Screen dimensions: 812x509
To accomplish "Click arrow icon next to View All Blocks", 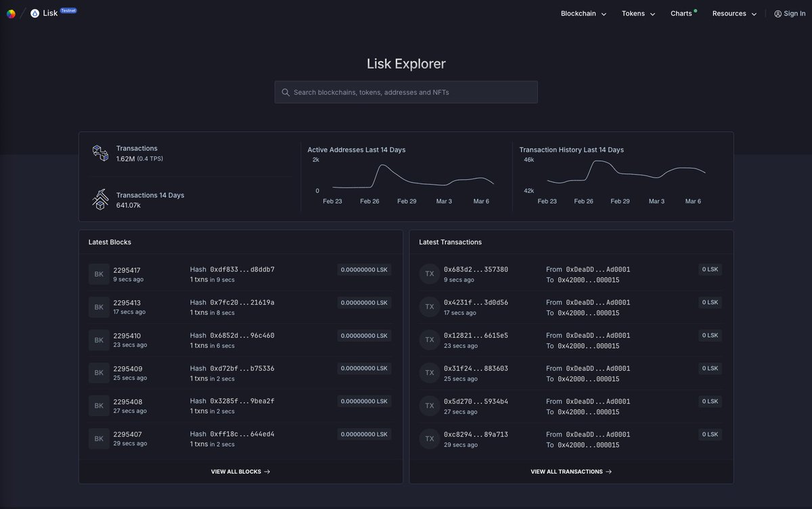I will pos(267,472).
